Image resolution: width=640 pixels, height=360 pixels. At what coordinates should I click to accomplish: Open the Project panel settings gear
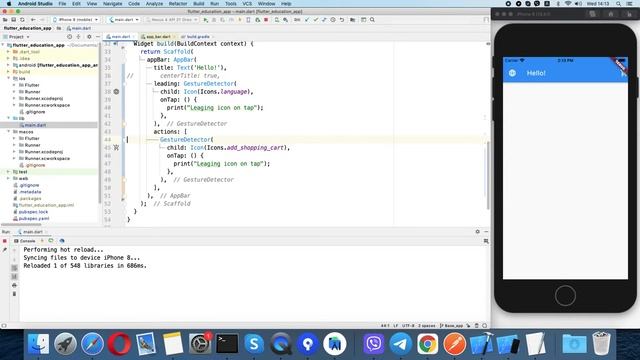point(89,37)
